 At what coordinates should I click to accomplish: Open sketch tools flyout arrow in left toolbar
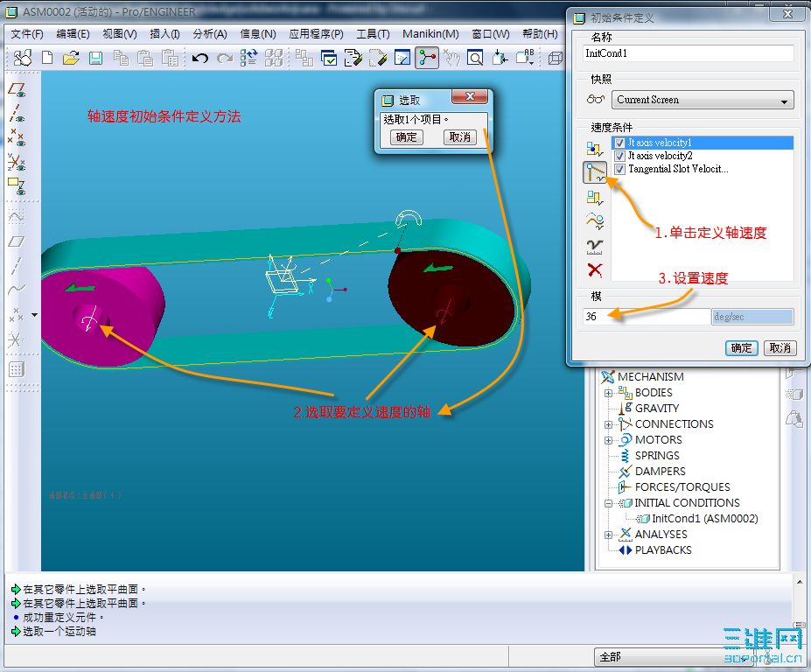[x=35, y=314]
